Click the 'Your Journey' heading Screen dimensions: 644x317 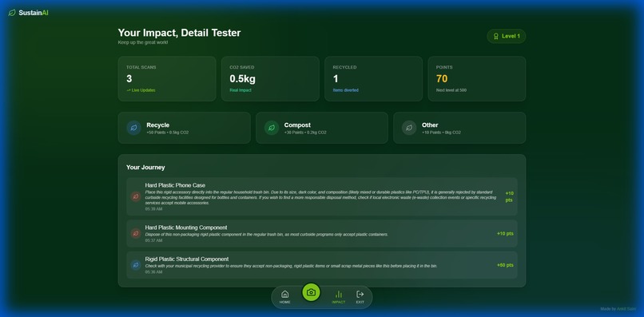tap(145, 167)
